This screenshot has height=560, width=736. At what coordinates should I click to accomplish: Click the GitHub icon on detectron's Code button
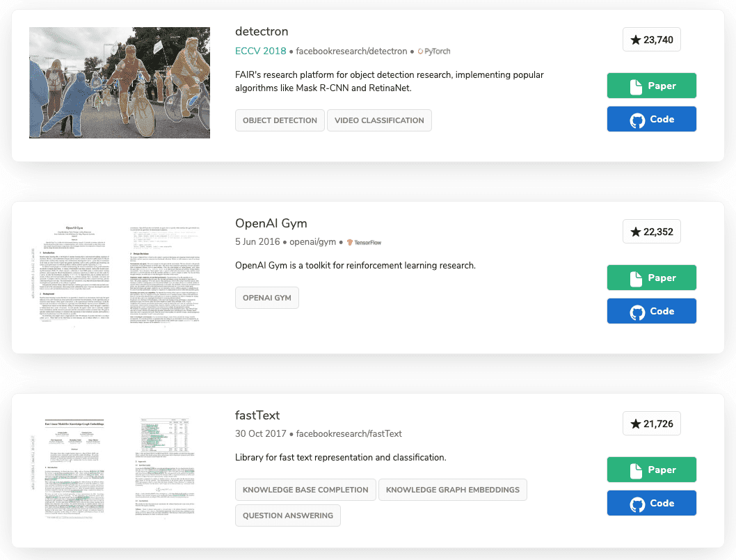[x=636, y=118]
